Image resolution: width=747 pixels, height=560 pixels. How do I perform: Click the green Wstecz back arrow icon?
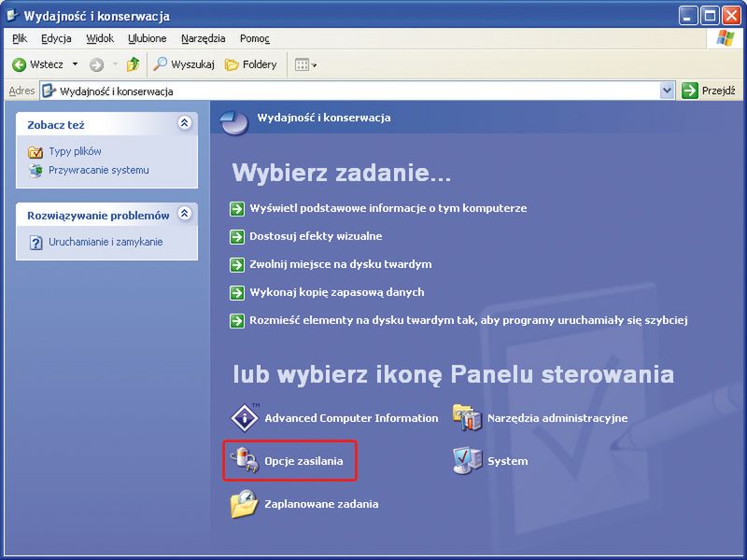click(19, 64)
